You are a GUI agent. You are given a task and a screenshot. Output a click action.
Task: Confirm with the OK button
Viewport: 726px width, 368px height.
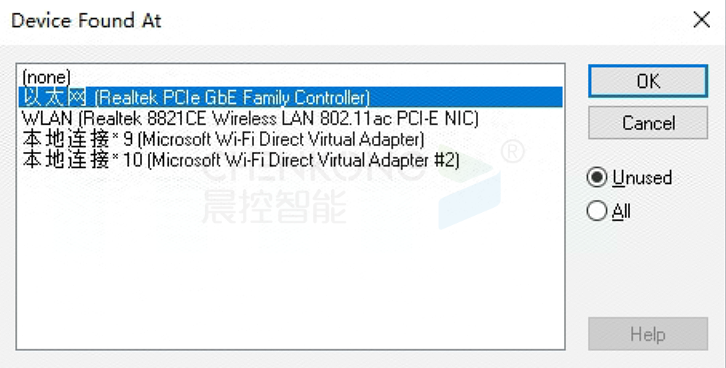click(x=648, y=81)
